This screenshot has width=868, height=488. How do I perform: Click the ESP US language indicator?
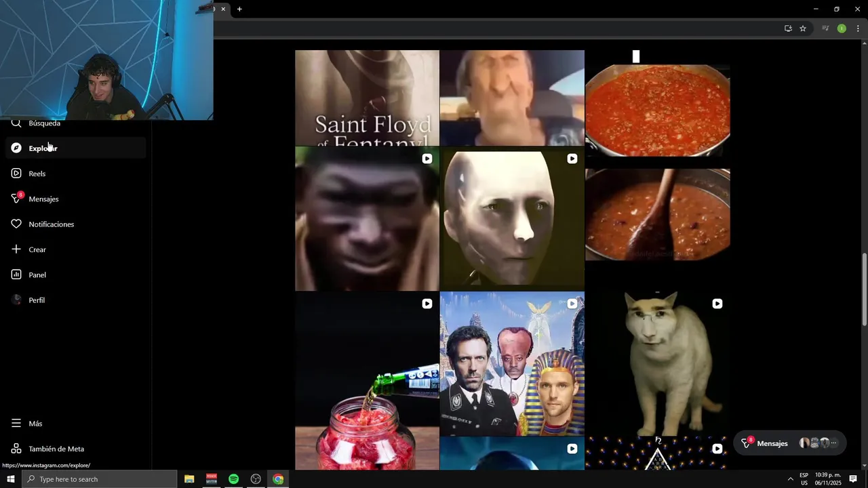804,479
